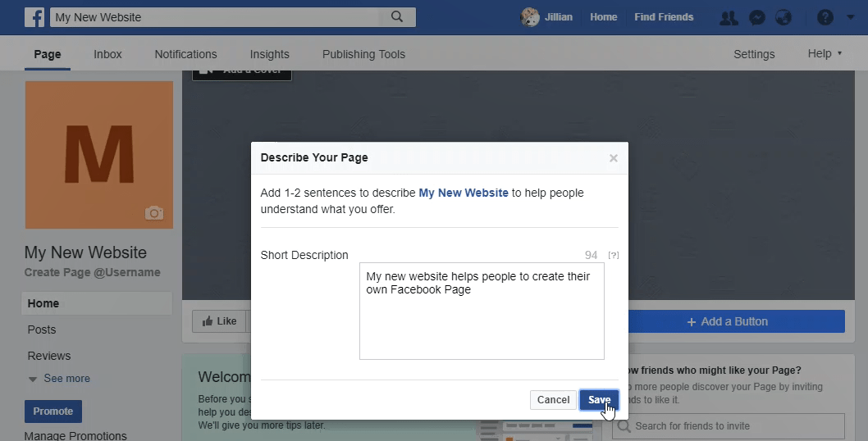This screenshot has height=441, width=868.
Task: Click the Cancel button
Action: pyautogui.click(x=553, y=399)
